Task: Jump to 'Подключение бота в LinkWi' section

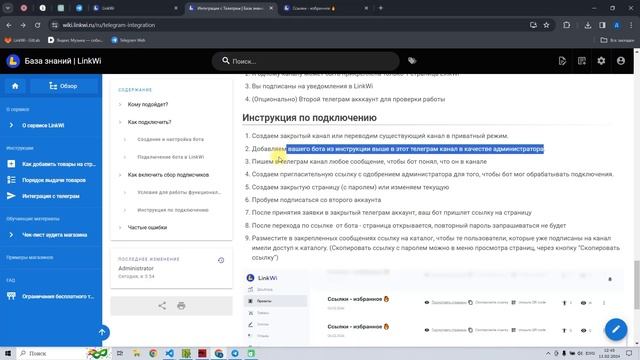Action: pyautogui.click(x=171, y=157)
